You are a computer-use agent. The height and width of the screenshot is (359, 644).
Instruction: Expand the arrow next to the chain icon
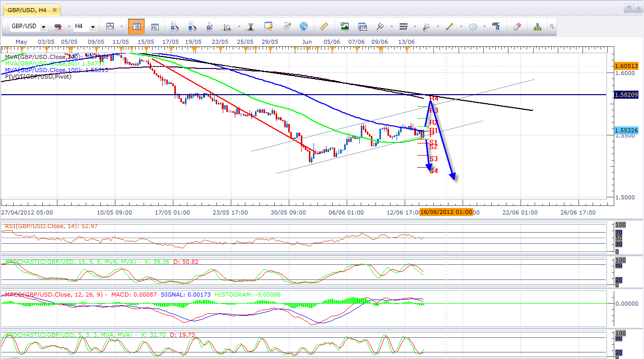tap(68, 27)
